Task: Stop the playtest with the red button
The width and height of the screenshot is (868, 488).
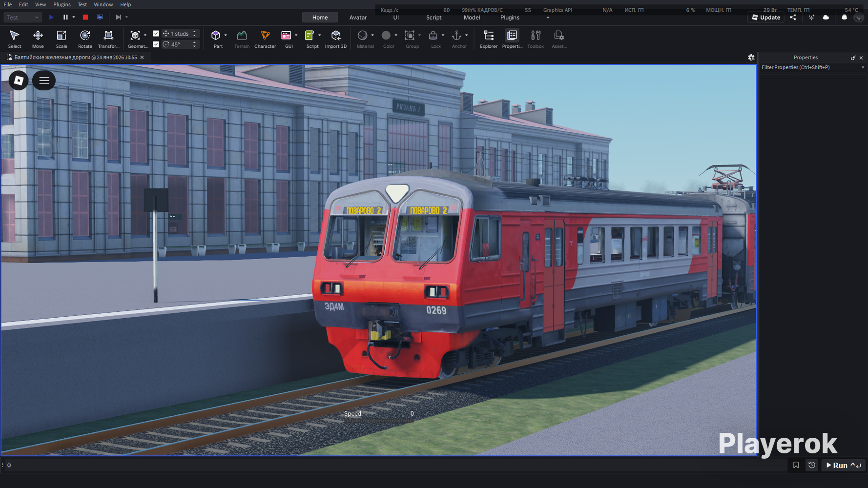Action: pos(85,18)
